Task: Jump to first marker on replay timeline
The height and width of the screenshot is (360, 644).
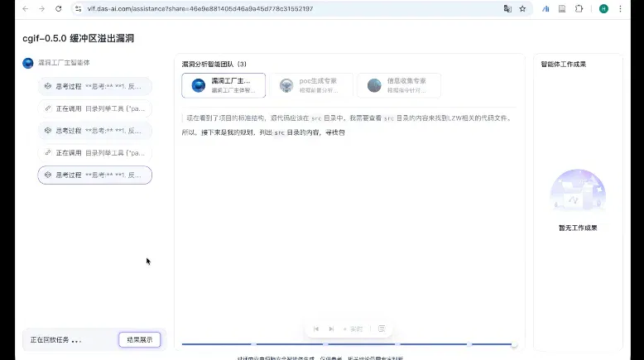Action: pos(254,344)
